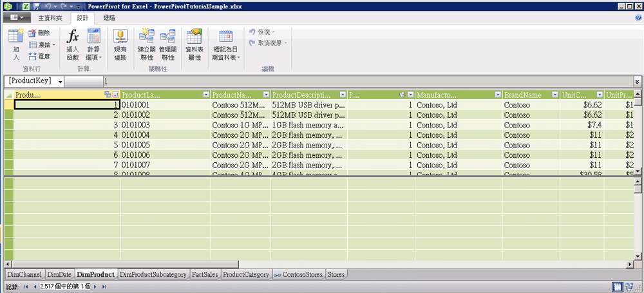Select the cell containing 0101003
644x293 pixels.
click(166, 125)
